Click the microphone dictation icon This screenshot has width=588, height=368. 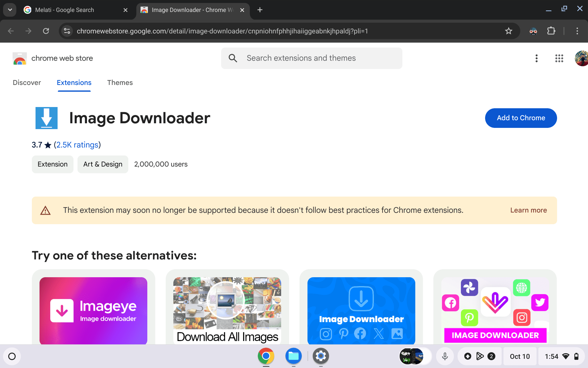(x=445, y=356)
